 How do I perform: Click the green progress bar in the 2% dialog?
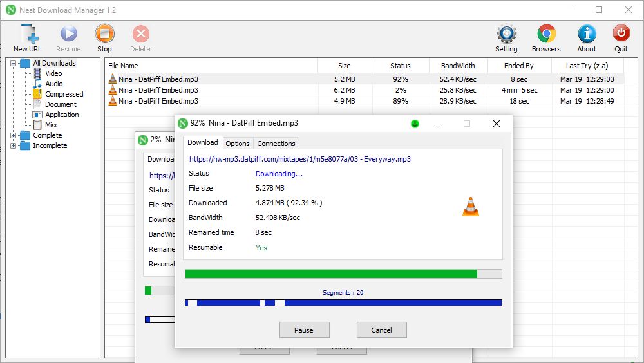160,291
